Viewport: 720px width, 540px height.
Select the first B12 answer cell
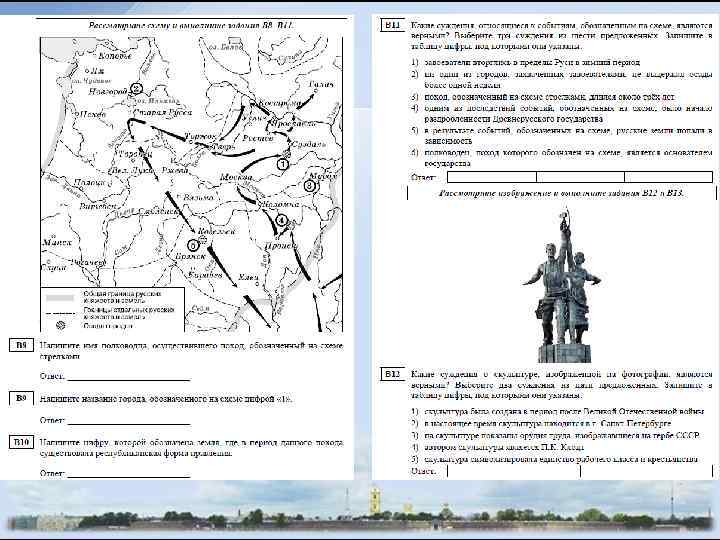click(x=514, y=472)
